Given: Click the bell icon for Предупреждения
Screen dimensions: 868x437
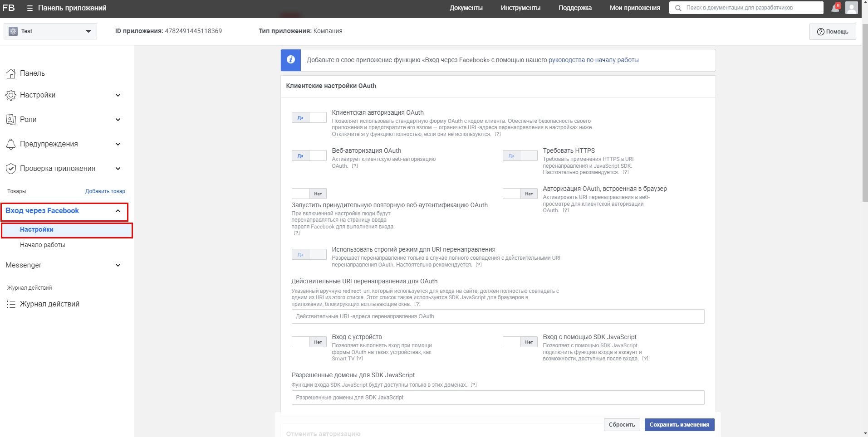Looking at the screenshot, I should (11, 144).
